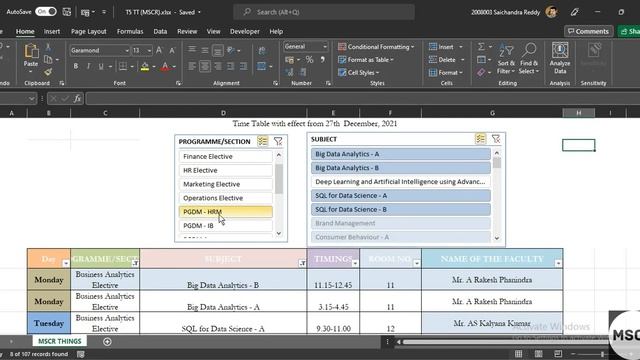Viewport: 640px width, 360px height.
Task: Open the Font Color red A swatch
Action: [165, 66]
